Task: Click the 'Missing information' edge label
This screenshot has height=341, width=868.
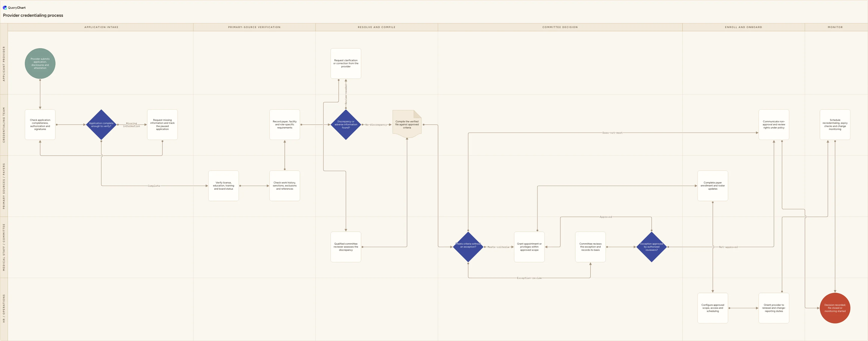Action: click(131, 125)
